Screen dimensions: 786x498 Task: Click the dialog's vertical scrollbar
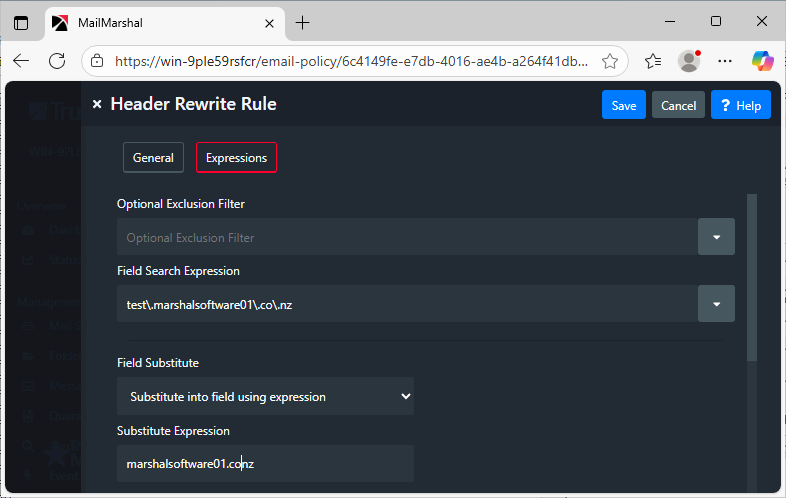pos(752,280)
